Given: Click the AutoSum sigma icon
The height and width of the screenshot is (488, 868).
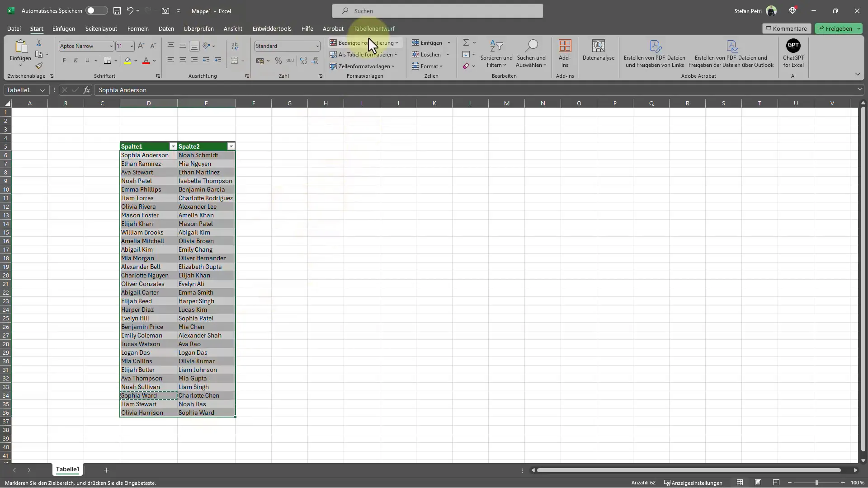Looking at the screenshot, I should 466,42.
